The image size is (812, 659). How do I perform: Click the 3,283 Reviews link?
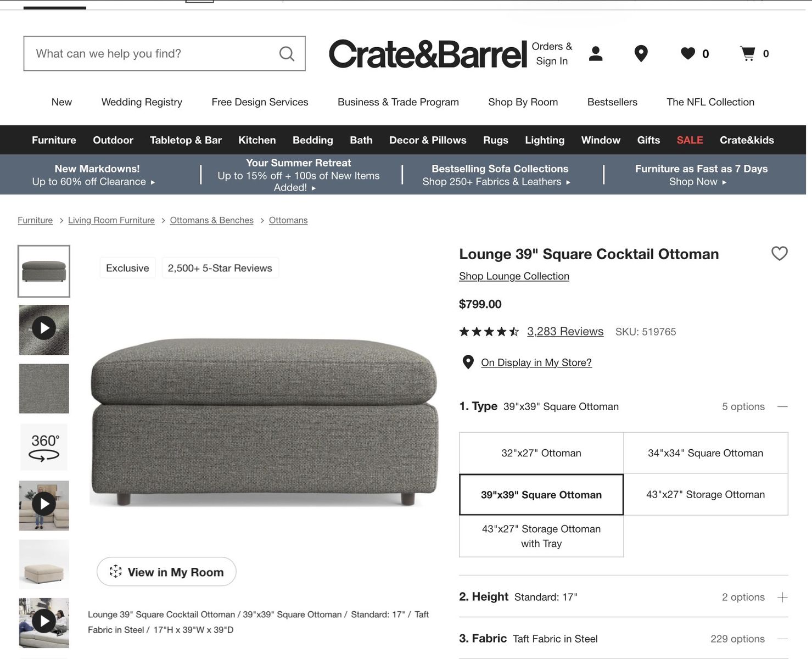[x=565, y=331]
